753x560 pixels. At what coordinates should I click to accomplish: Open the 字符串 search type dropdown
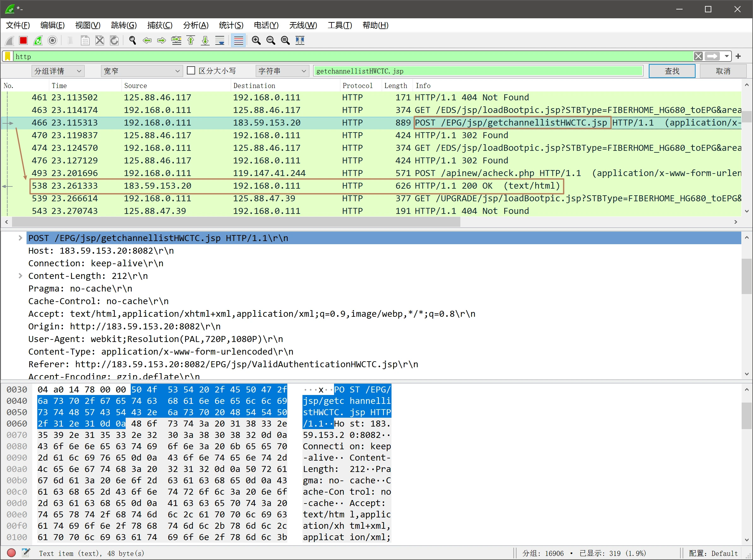pyautogui.click(x=282, y=71)
